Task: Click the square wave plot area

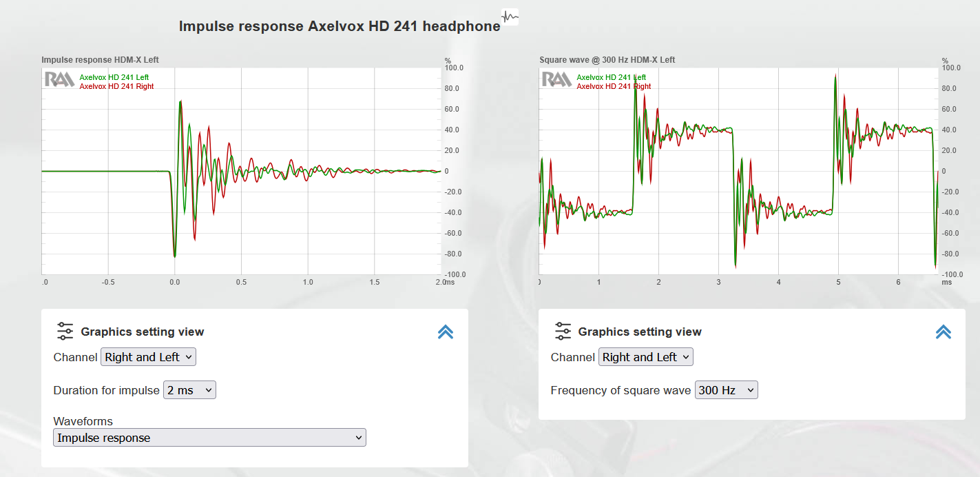Action: (738, 171)
